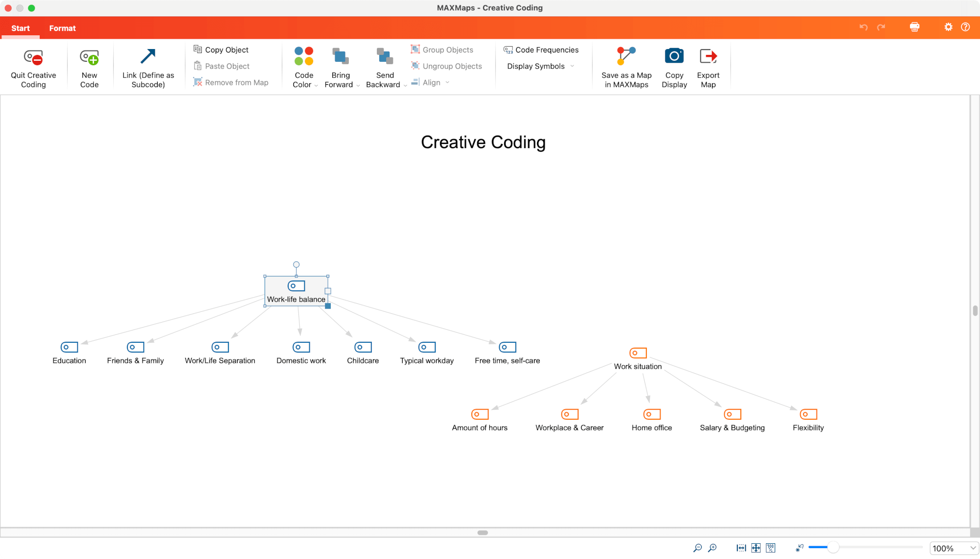This screenshot has height=559, width=980.
Task: Select the Home office code icon
Action: 652,414
